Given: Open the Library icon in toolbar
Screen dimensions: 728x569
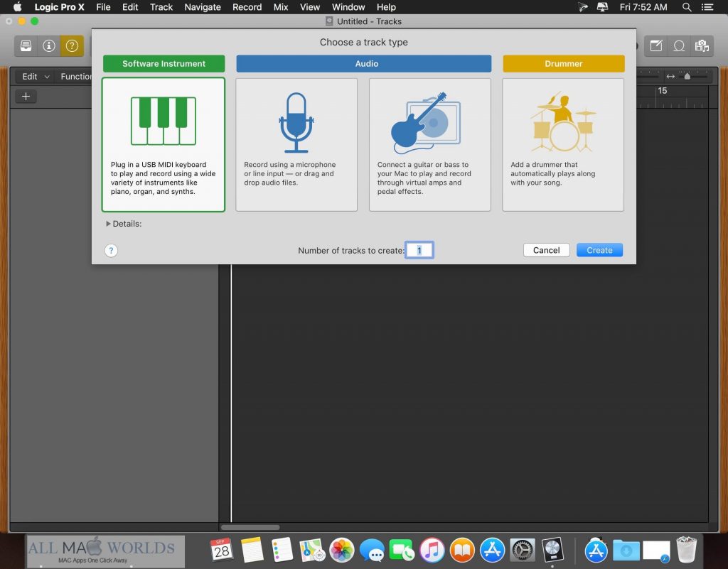Looking at the screenshot, I should (26, 46).
